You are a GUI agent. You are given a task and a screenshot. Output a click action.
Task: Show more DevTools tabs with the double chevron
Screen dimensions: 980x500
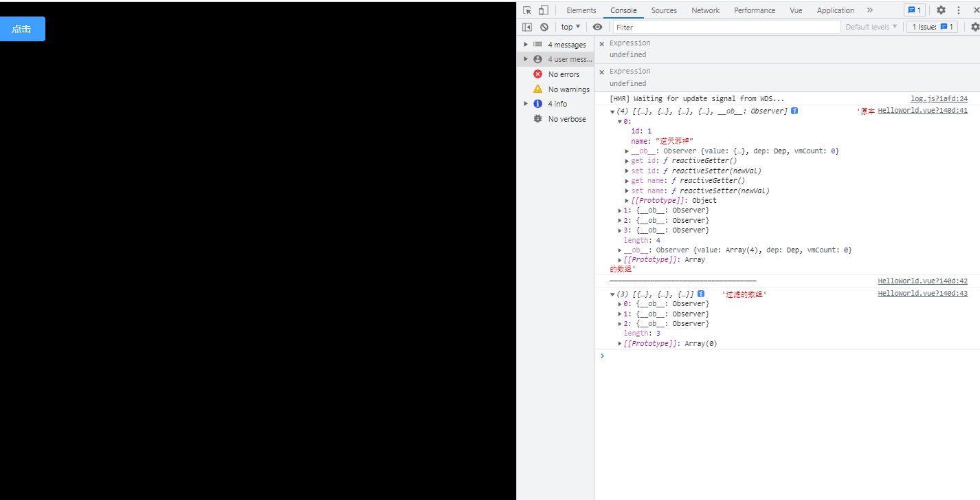click(869, 10)
